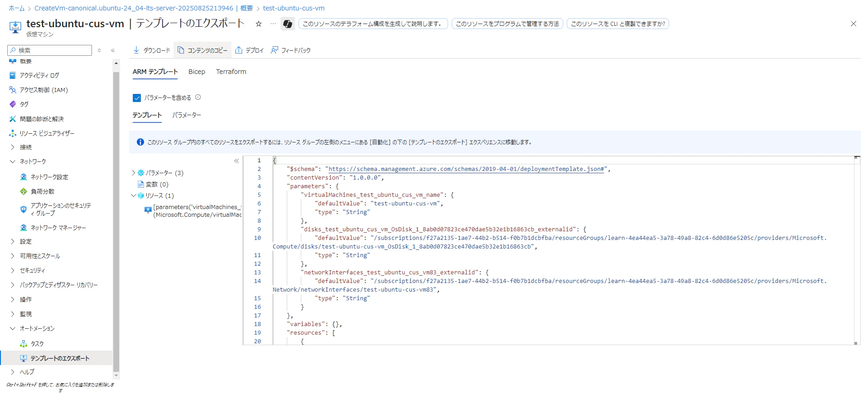868x395 pixels.
Task: Open the schema URL link in code
Action: tap(466, 169)
